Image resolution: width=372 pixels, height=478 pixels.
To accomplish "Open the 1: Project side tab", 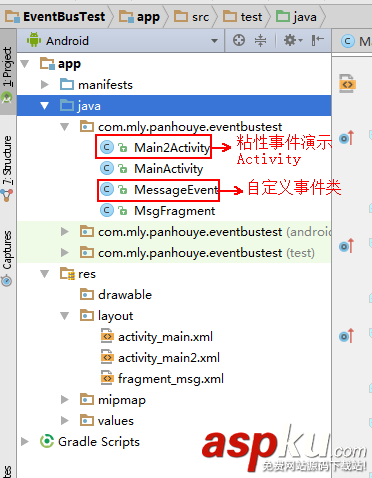I will click(7, 72).
